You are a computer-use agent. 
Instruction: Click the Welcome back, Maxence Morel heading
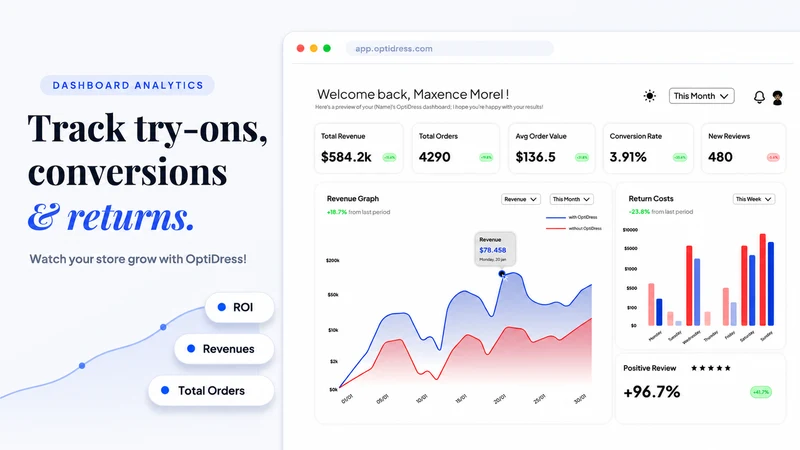point(413,94)
